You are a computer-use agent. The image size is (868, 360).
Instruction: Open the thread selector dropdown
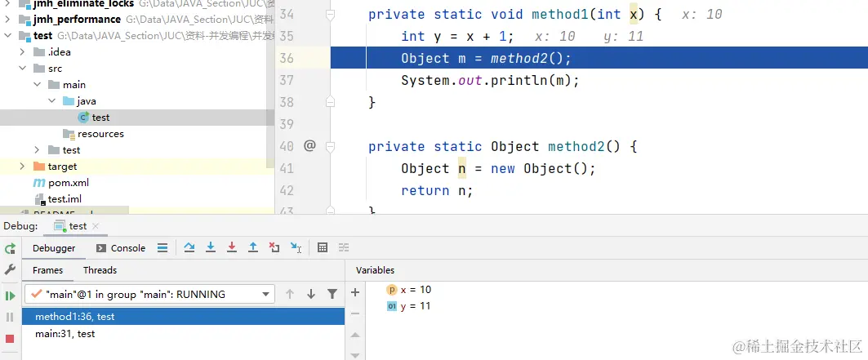149,294
